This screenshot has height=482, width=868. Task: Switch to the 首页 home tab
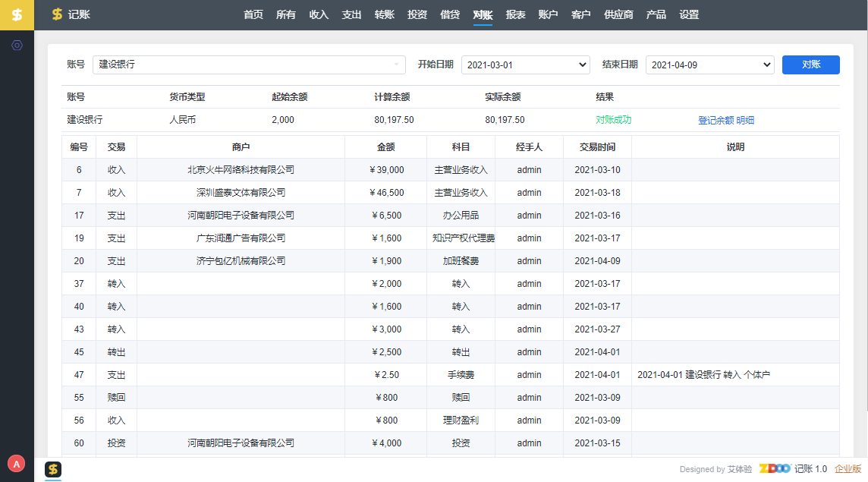[x=253, y=14]
